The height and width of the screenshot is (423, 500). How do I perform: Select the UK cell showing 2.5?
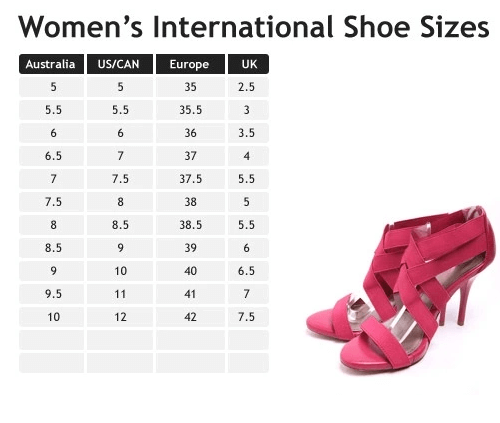click(248, 87)
